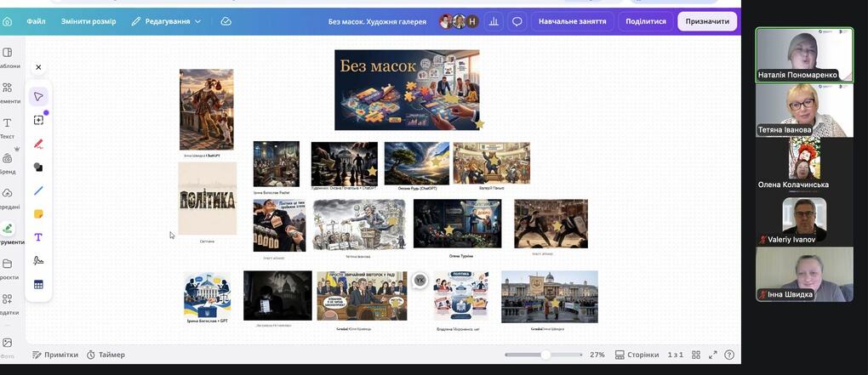Select the Без масок title banner image
Screen dimensions: 868x375
point(407,90)
